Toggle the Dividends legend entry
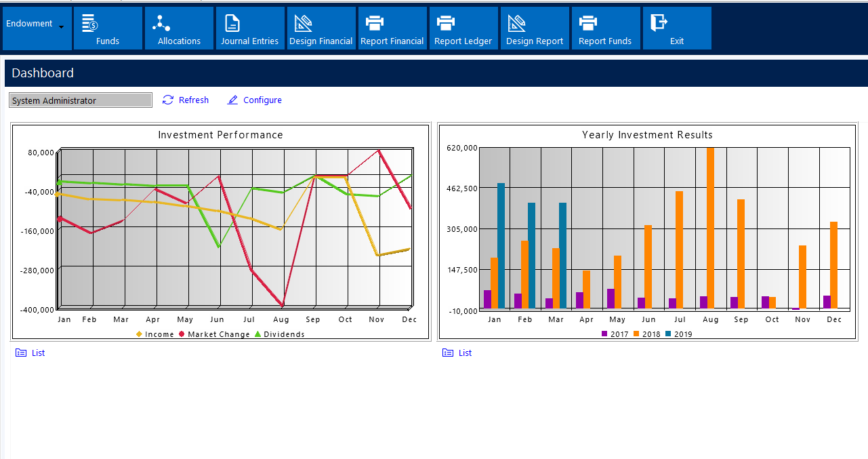Screen dimensions: 868x459 point(281,334)
